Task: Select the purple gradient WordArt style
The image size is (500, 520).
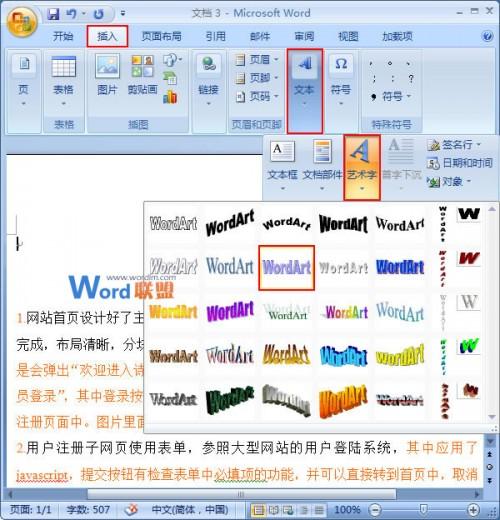Action: [286, 268]
